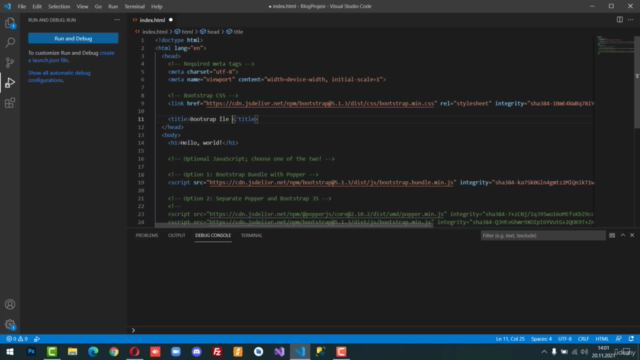
Task: Clear the debug console output icon
Action: tap(612, 236)
